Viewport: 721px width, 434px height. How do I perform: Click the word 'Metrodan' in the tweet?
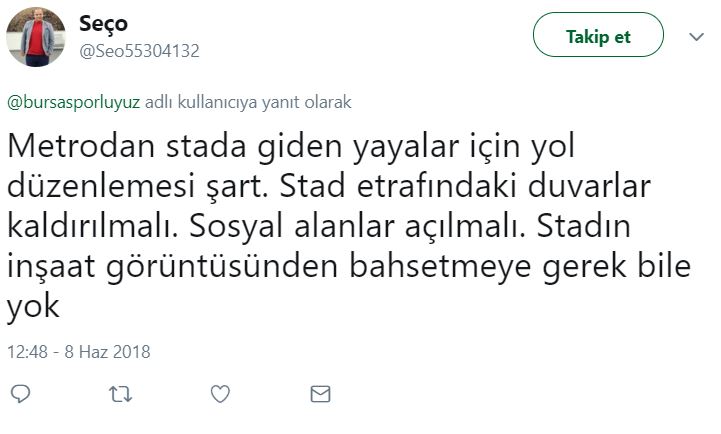pyautogui.click(x=80, y=147)
